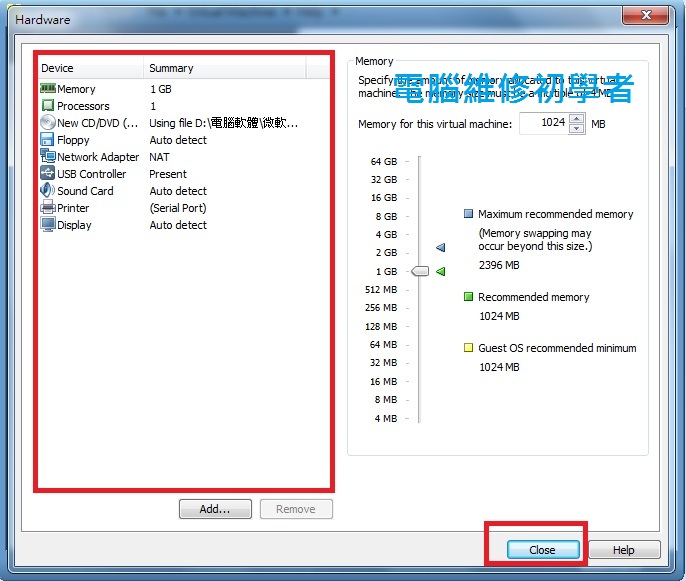686x581 pixels.
Task: Click the 4 MB slider label
Action: pyautogui.click(x=386, y=419)
